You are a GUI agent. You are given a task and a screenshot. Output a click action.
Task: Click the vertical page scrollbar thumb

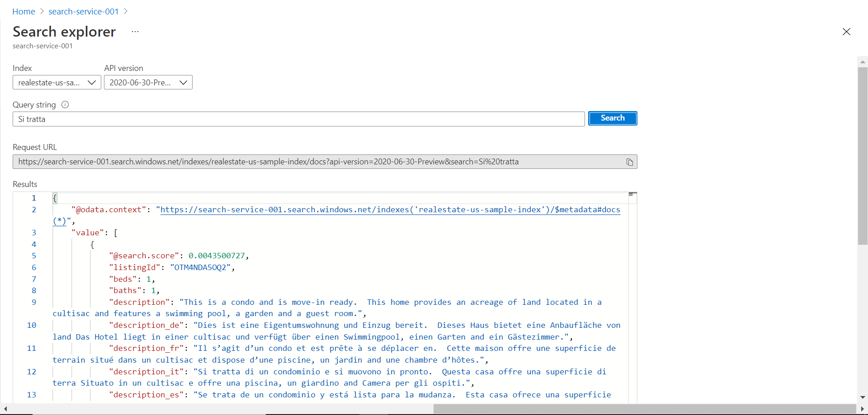click(x=863, y=156)
